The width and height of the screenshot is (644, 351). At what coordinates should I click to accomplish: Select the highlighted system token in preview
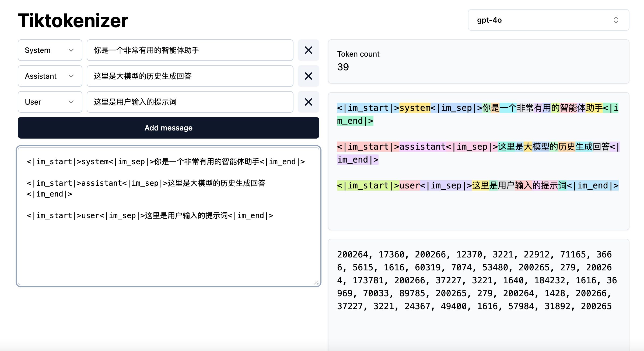415,108
